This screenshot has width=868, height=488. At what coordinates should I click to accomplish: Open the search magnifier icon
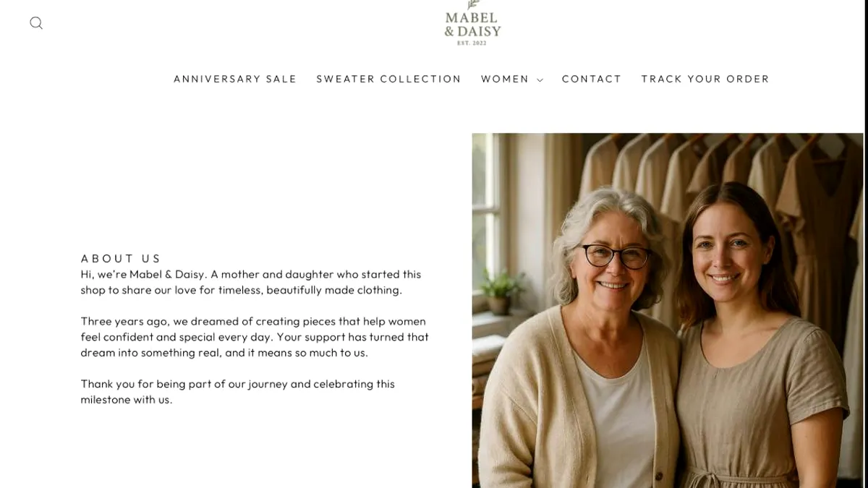tap(36, 23)
